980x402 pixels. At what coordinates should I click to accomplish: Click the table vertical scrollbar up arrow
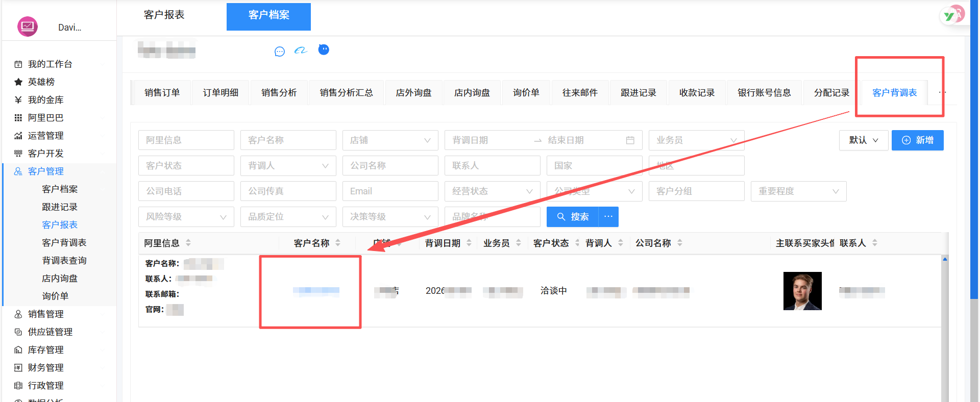945,260
